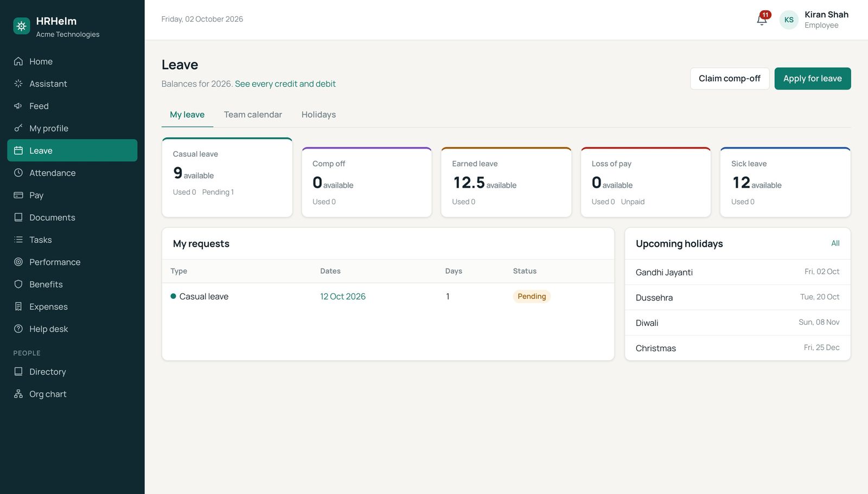This screenshot has width=868, height=494.
Task: Click the Help desk question icon
Action: coord(18,329)
